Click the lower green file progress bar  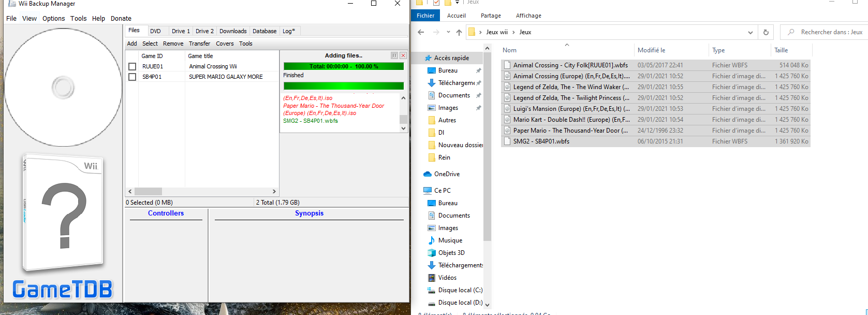coord(344,86)
